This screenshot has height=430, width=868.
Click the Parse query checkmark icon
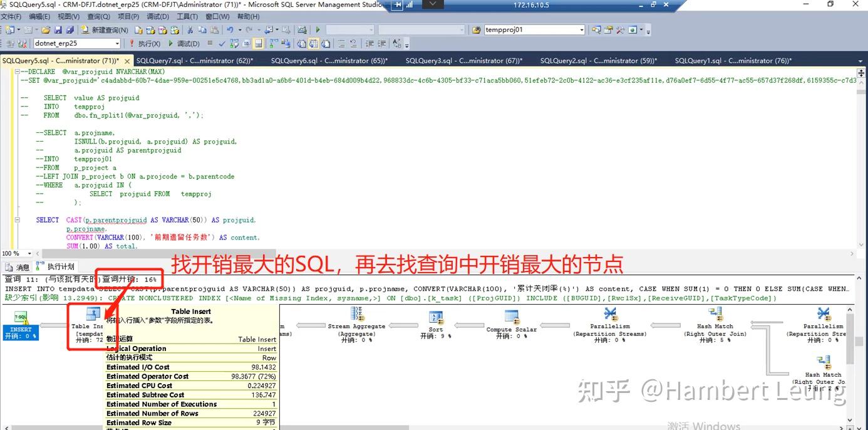pyautogui.click(x=222, y=43)
